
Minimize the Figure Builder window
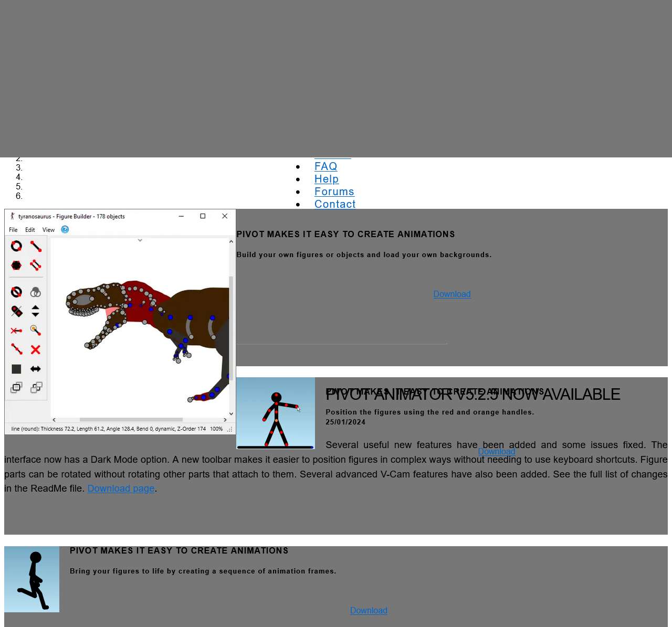point(181,216)
